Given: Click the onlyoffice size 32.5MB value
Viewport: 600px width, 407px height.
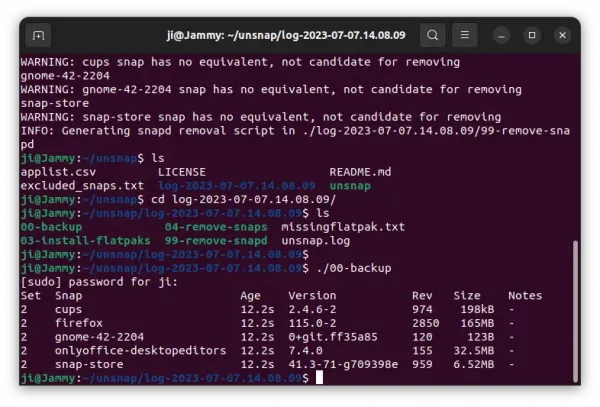Looking at the screenshot, I should 474,351.
